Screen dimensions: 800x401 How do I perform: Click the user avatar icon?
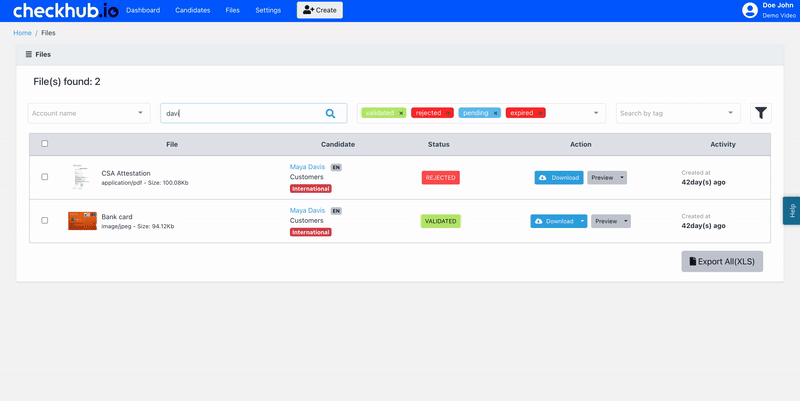coord(750,10)
